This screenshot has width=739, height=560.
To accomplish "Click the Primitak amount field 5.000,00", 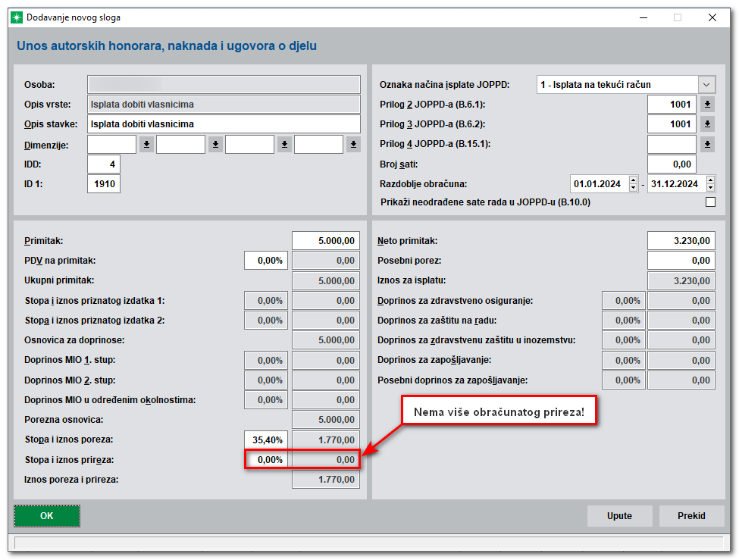I will pos(326,241).
